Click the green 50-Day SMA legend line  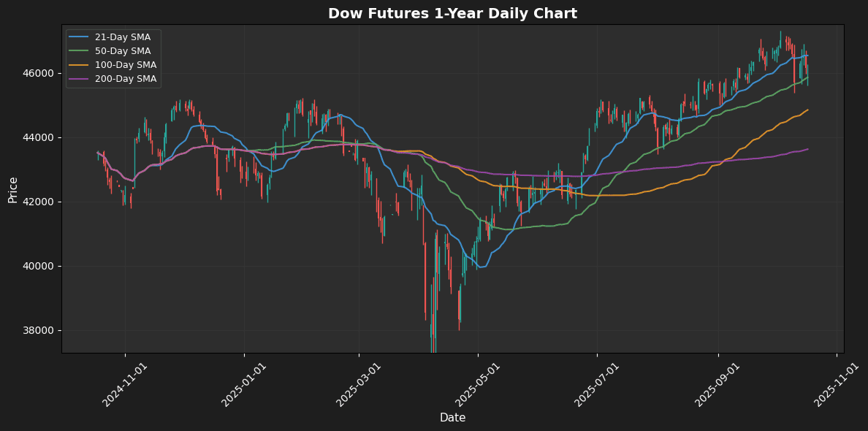[x=78, y=51]
